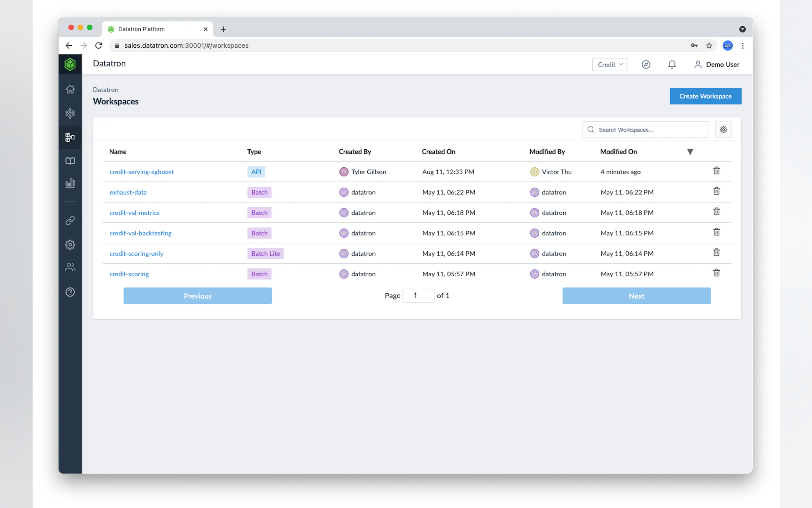Delete the exhaust-data workspace with trash icon

(x=716, y=191)
